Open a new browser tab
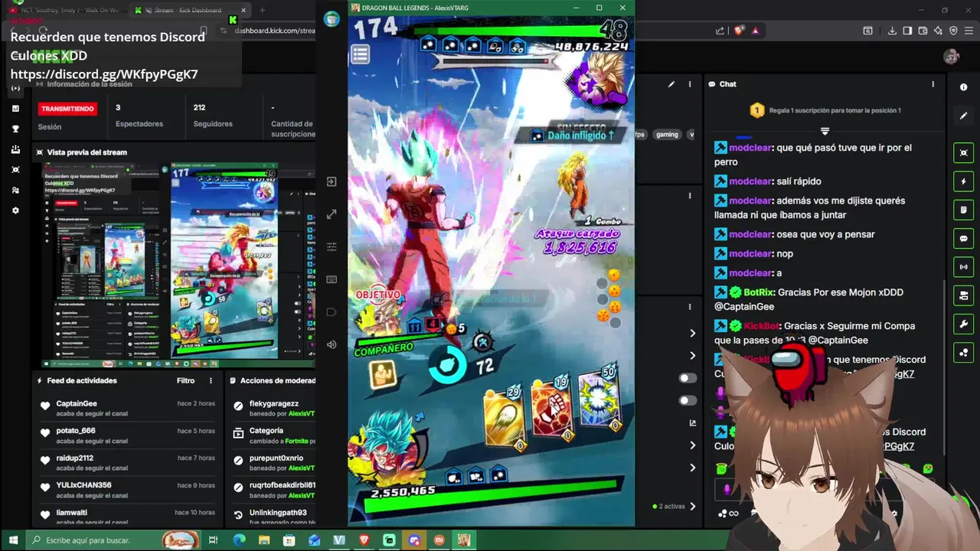Image resolution: width=980 pixels, height=551 pixels. click(262, 10)
